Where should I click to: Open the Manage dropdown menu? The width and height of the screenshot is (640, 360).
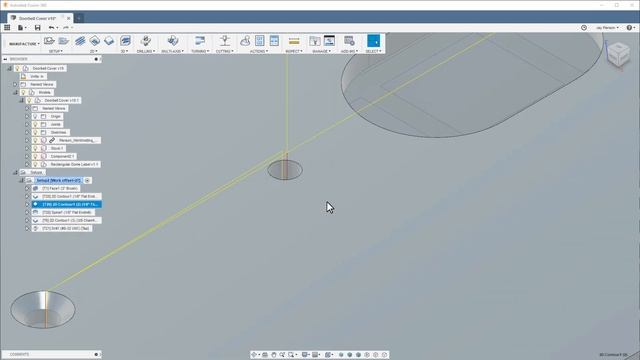322,51
